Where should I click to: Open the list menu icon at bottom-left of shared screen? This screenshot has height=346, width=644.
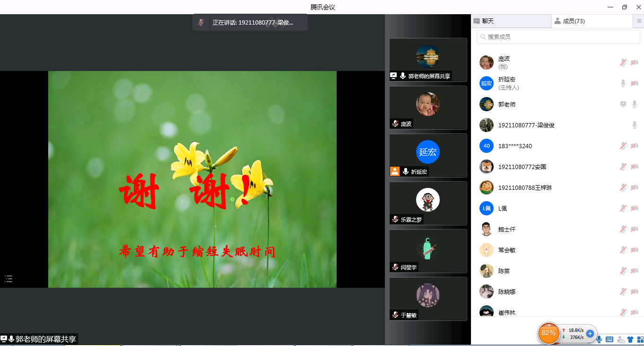(x=9, y=279)
